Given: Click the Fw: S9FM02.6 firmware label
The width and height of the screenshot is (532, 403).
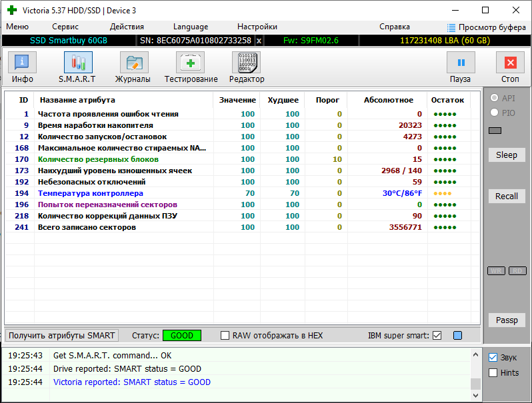Looking at the screenshot, I should click(311, 41).
